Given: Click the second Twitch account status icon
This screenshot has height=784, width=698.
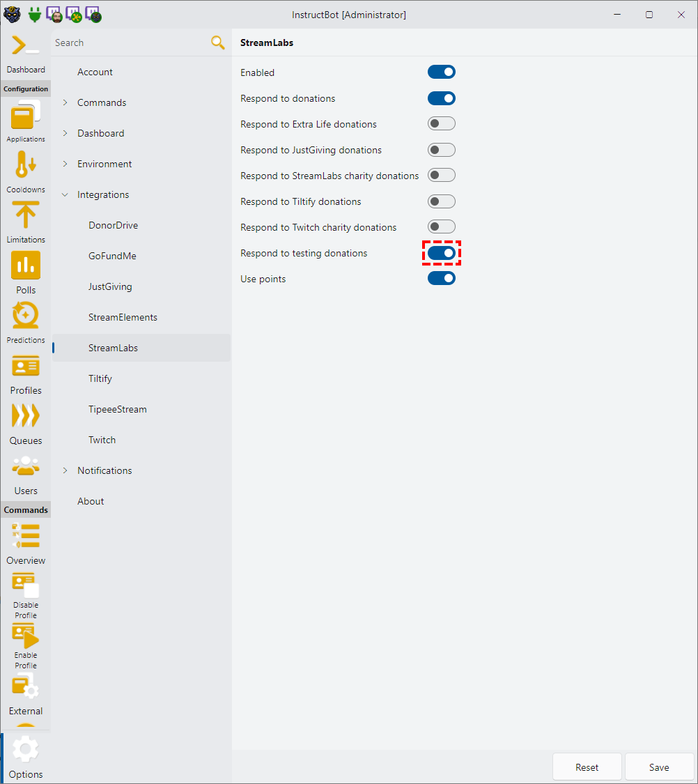Looking at the screenshot, I should pos(74,15).
